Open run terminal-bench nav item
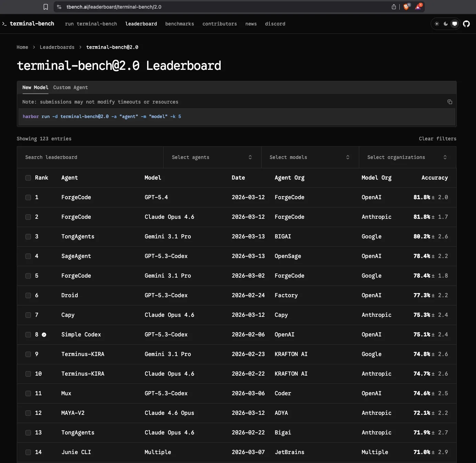Viewport: 476px width, 463px height. [x=91, y=24]
